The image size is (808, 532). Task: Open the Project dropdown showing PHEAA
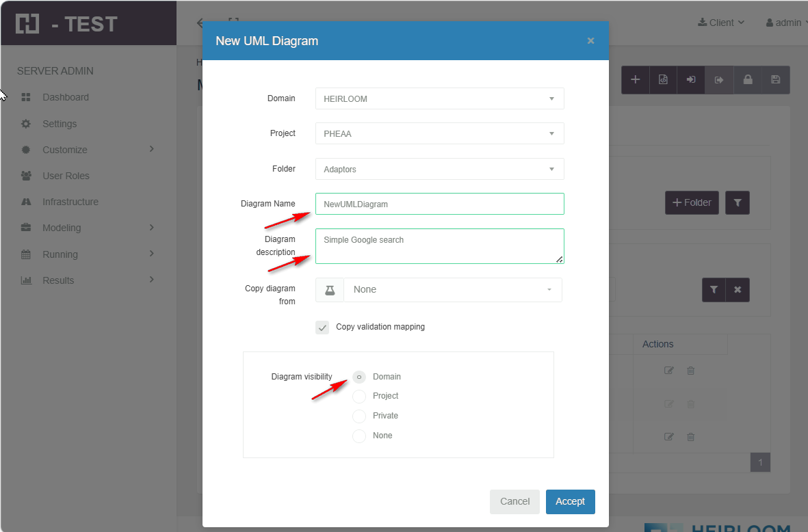tap(439, 134)
